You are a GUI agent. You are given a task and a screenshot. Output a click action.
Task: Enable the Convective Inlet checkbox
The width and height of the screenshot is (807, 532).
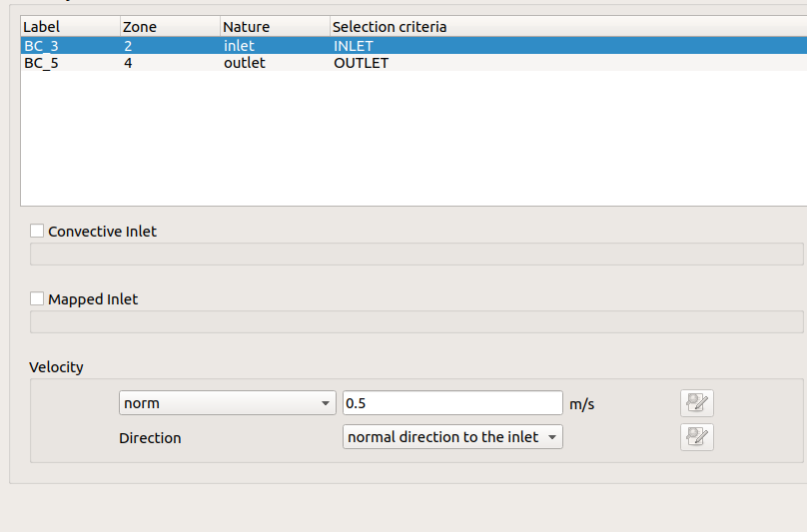[x=38, y=231]
